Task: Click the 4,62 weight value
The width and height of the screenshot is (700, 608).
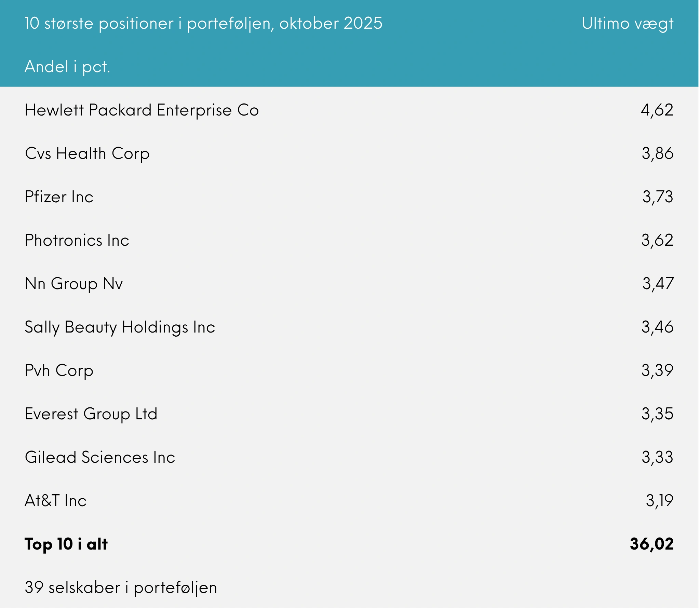Action: coord(657,110)
